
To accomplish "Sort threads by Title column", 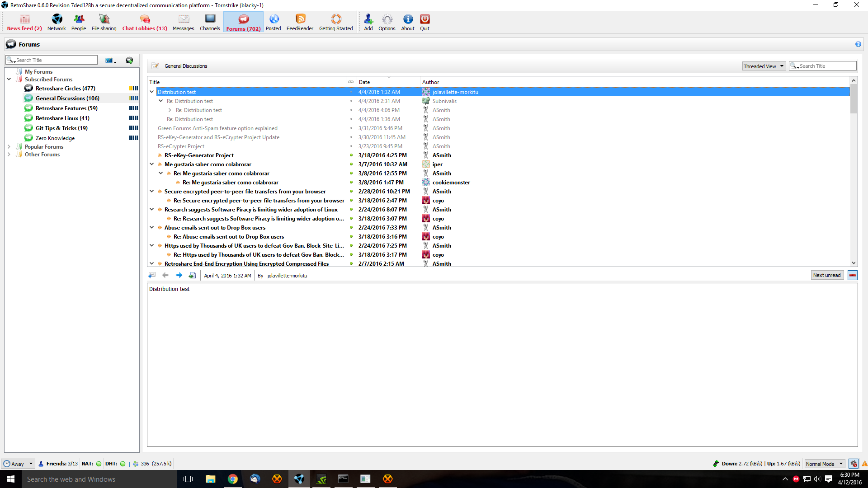I will (246, 82).
